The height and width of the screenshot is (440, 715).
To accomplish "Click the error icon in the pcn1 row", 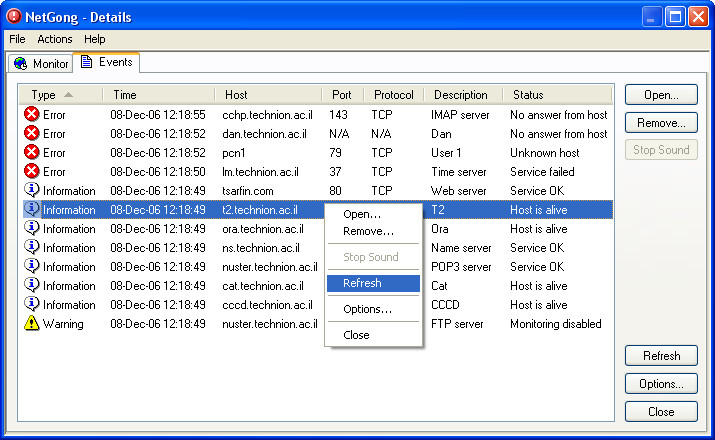I will [x=31, y=152].
